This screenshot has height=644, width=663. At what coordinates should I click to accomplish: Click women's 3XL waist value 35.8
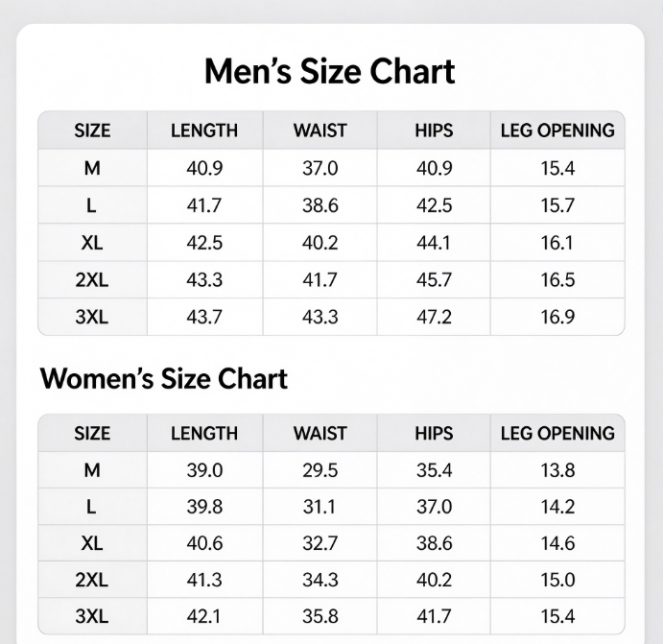click(x=320, y=616)
